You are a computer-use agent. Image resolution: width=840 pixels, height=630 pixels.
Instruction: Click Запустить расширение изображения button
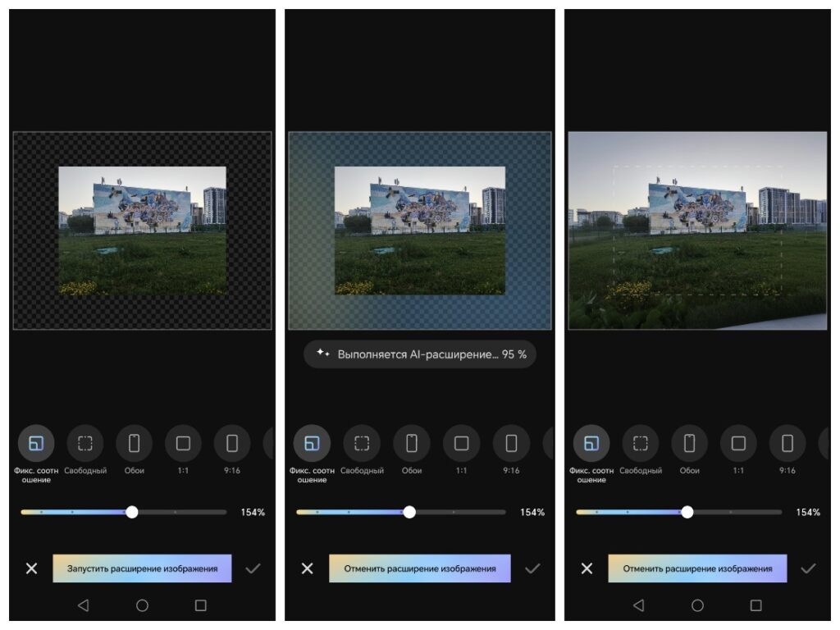(142, 568)
